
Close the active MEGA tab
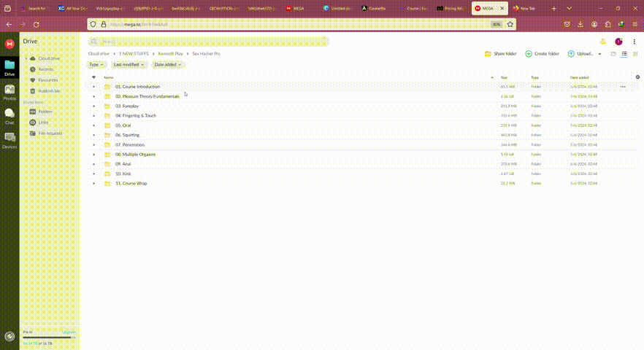point(502,8)
